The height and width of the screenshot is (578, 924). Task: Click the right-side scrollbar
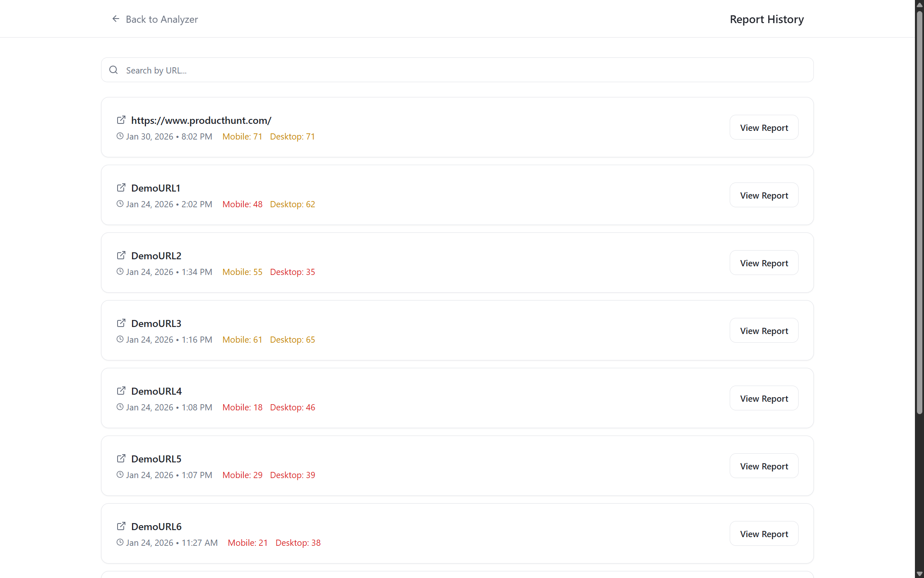click(920, 206)
